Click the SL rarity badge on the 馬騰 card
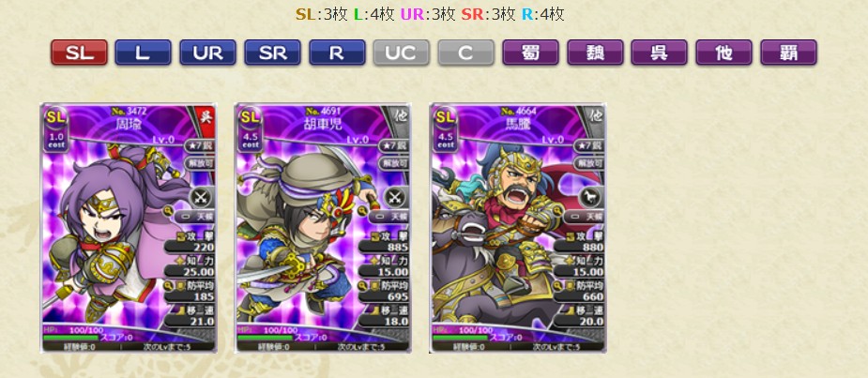The image size is (868, 378). click(x=446, y=116)
